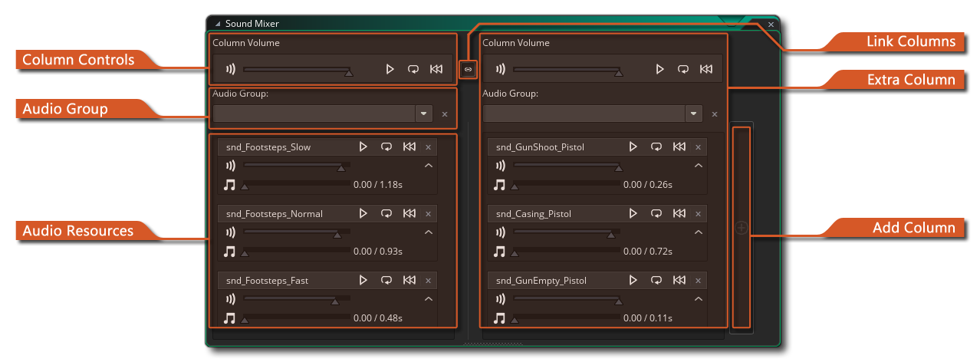Play the snd_Footsteps_Slow sound
The height and width of the screenshot is (362, 980).
pyautogui.click(x=363, y=146)
